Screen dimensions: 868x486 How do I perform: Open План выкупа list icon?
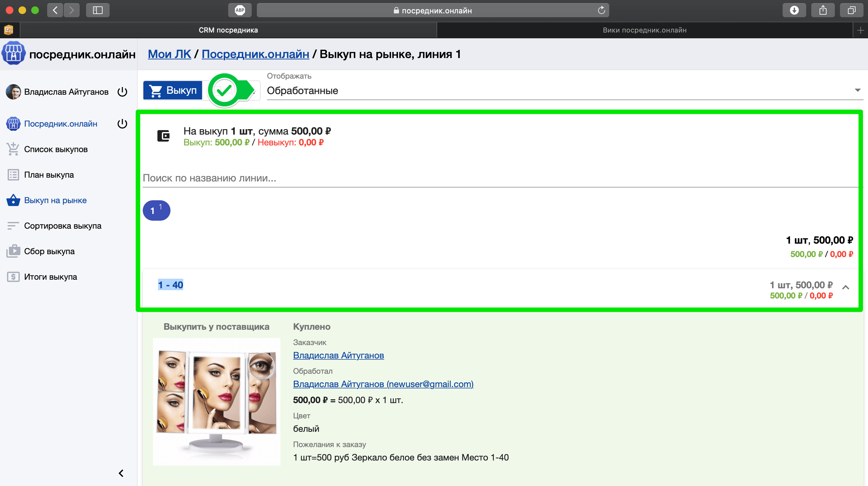click(x=13, y=175)
